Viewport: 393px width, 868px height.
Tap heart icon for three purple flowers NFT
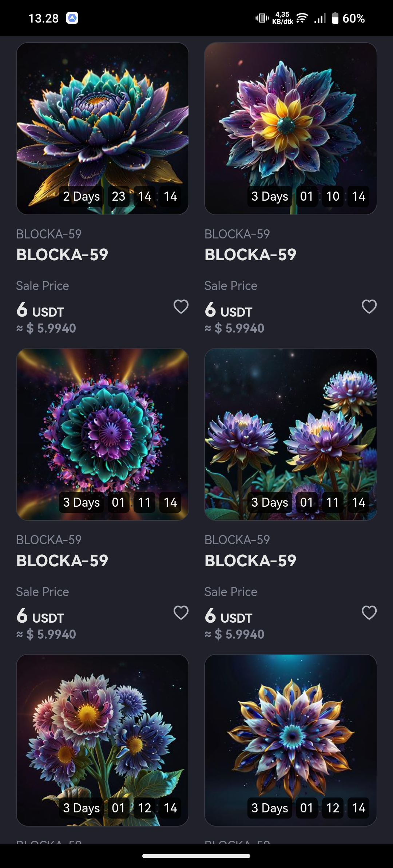[x=369, y=612]
